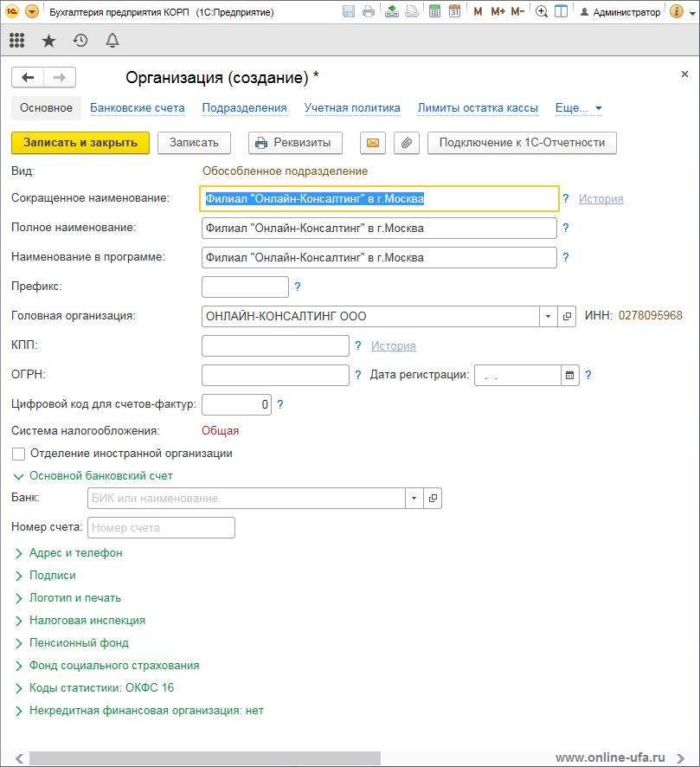Click the horizontal scrollbar thumb
This screenshot has width=700, height=767.
coord(205,758)
